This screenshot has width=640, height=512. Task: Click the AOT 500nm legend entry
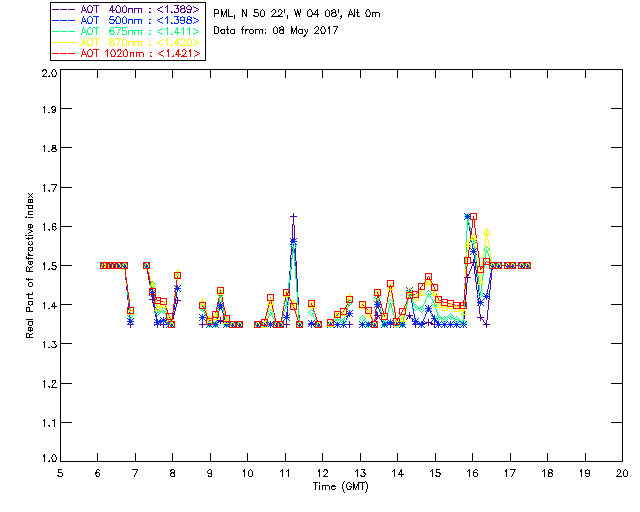coord(126,20)
